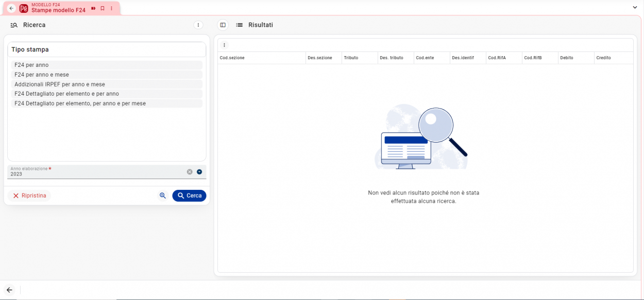Click the Risultati panel title
Screen dimensions: 644x300
pyautogui.click(x=261, y=25)
